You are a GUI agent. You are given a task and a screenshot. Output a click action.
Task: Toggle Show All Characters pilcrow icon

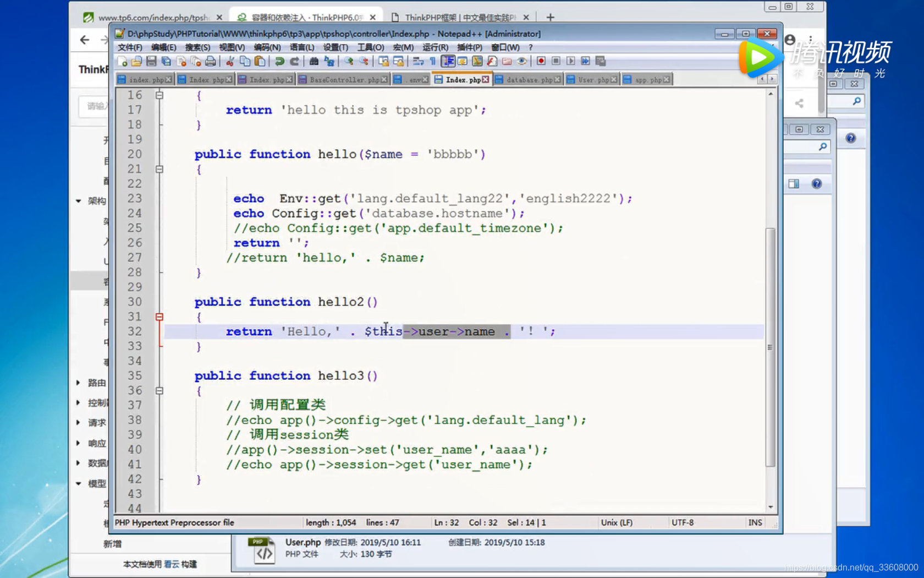click(433, 61)
